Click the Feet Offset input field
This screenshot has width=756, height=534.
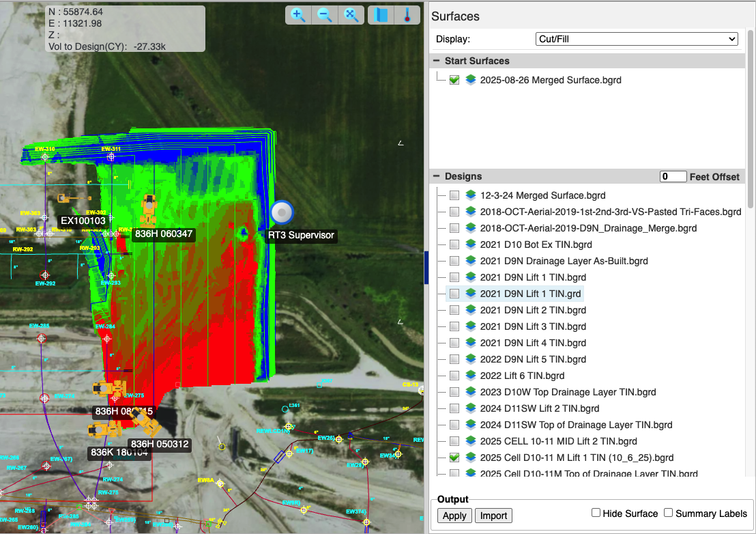pyautogui.click(x=673, y=177)
